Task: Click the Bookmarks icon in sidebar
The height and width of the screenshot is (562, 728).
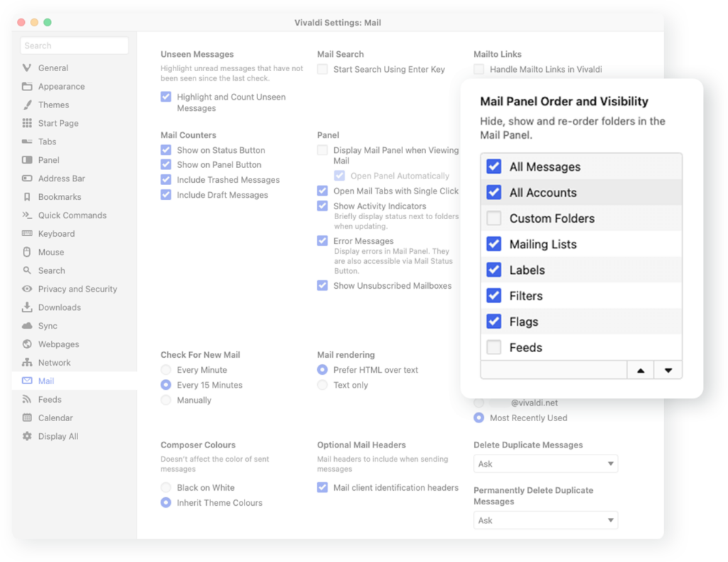Action: (x=27, y=197)
